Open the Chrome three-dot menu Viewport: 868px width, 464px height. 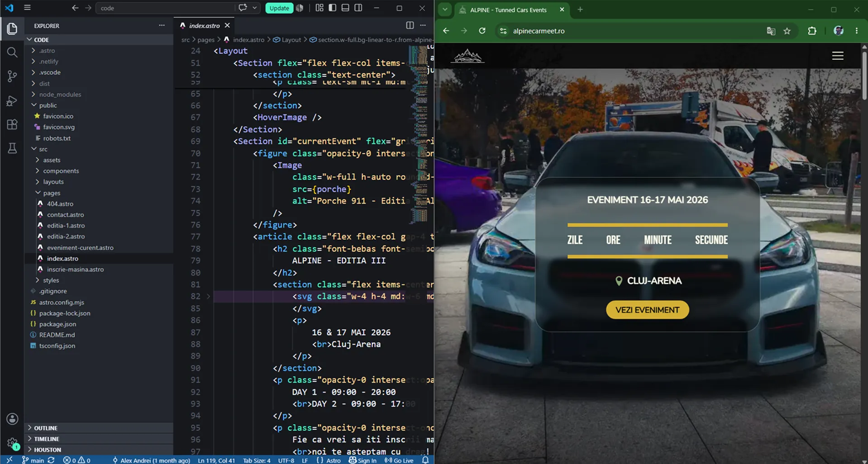tap(857, 31)
